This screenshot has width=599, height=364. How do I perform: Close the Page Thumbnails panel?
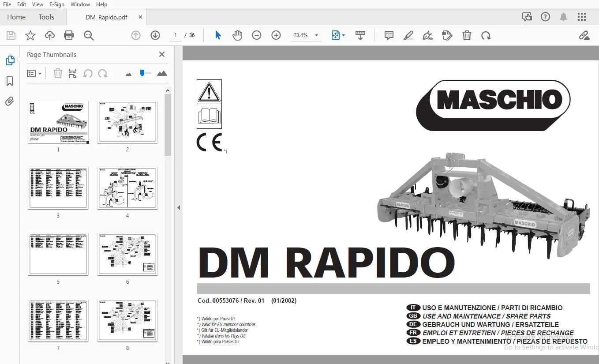click(x=162, y=54)
